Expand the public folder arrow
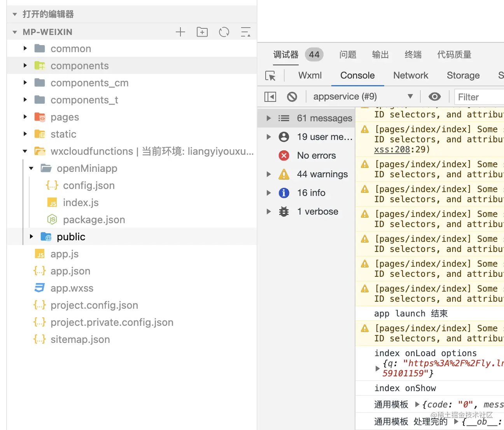The width and height of the screenshot is (504, 430). pyautogui.click(x=31, y=237)
